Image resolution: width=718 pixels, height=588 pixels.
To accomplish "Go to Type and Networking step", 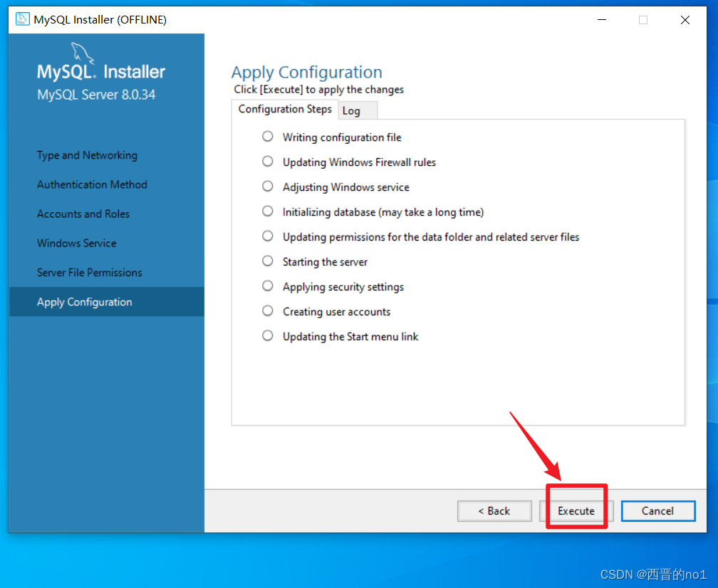I will click(87, 156).
